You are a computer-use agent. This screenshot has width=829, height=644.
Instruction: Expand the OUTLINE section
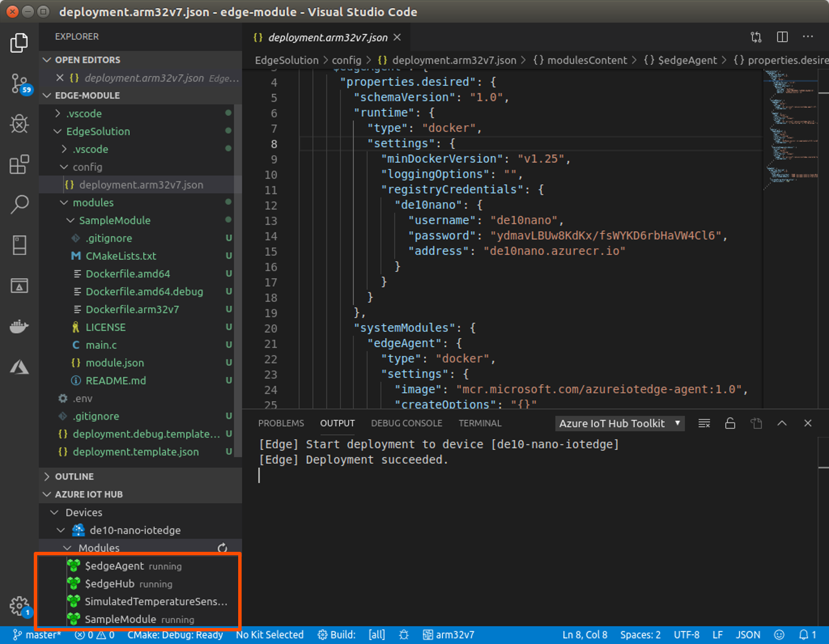click(x=74, y=476)
